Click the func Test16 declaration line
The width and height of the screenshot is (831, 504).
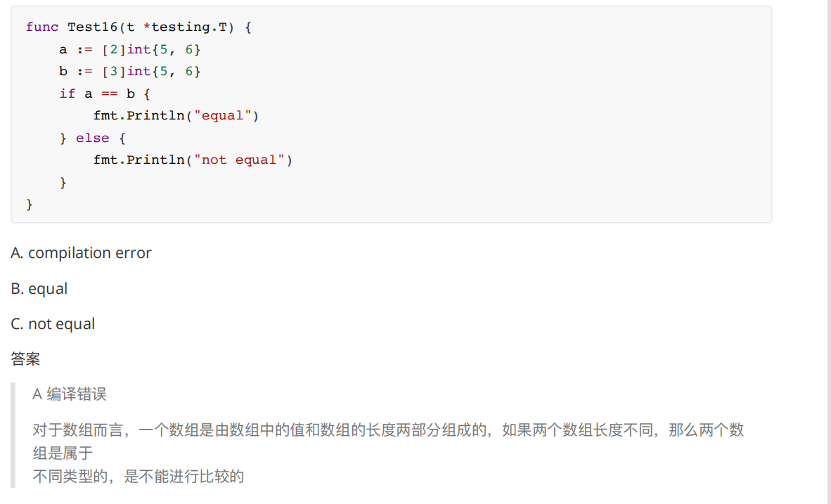[x=138, y=27]
